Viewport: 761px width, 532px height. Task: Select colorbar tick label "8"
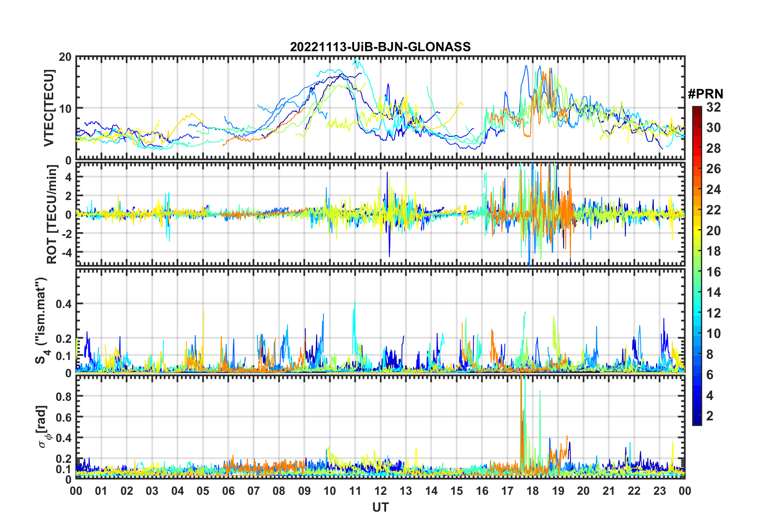coord(710,354)
